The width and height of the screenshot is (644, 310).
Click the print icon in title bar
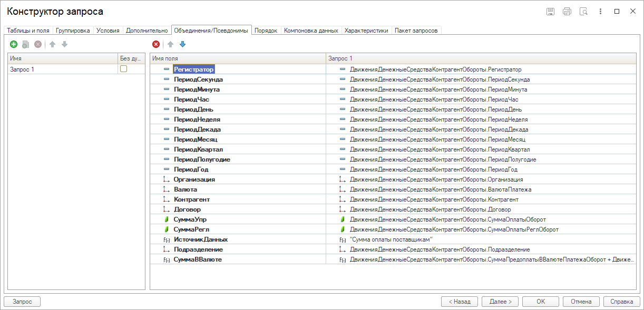tap(567, 11)
